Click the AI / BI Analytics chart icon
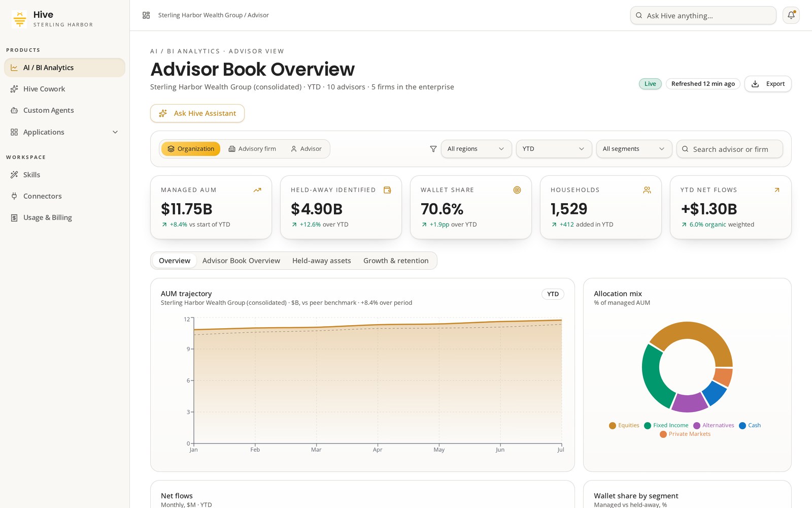The width and height of the screenshot is (812, 508). 14,68
